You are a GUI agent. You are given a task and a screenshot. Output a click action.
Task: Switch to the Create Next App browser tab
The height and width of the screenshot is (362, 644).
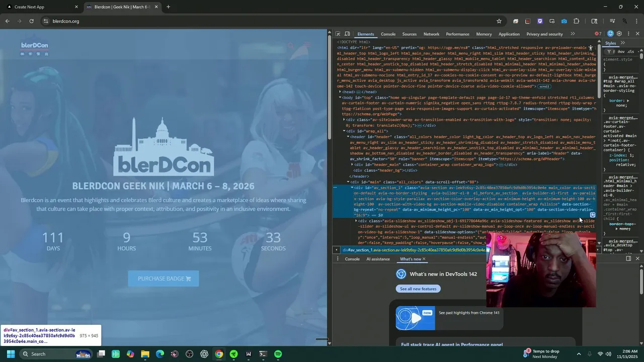(41, 7)
